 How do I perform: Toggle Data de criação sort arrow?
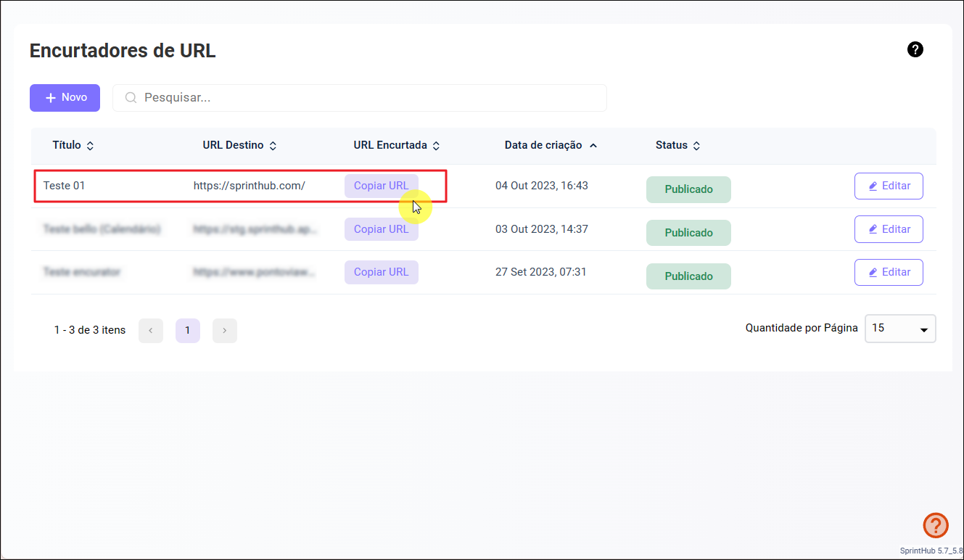tap(593, 145)
